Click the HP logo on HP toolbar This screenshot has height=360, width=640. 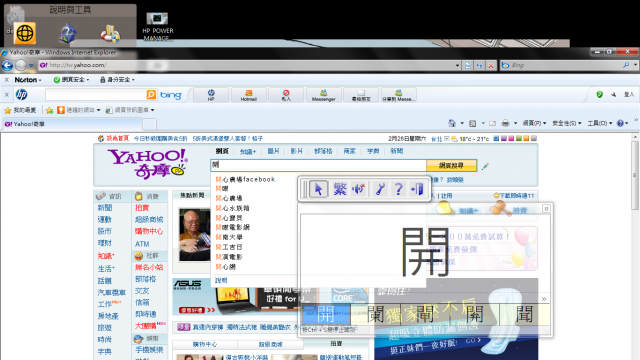[x=21, y=95]
